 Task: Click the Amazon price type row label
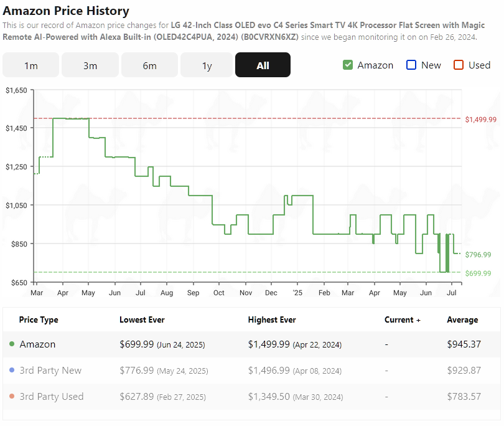pyautogui.click(x=37, y=344)
